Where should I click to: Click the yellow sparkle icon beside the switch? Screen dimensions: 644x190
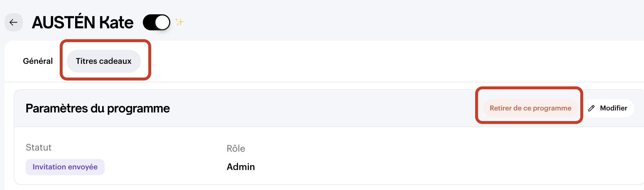pyautogui.click(x=179, y=22)
